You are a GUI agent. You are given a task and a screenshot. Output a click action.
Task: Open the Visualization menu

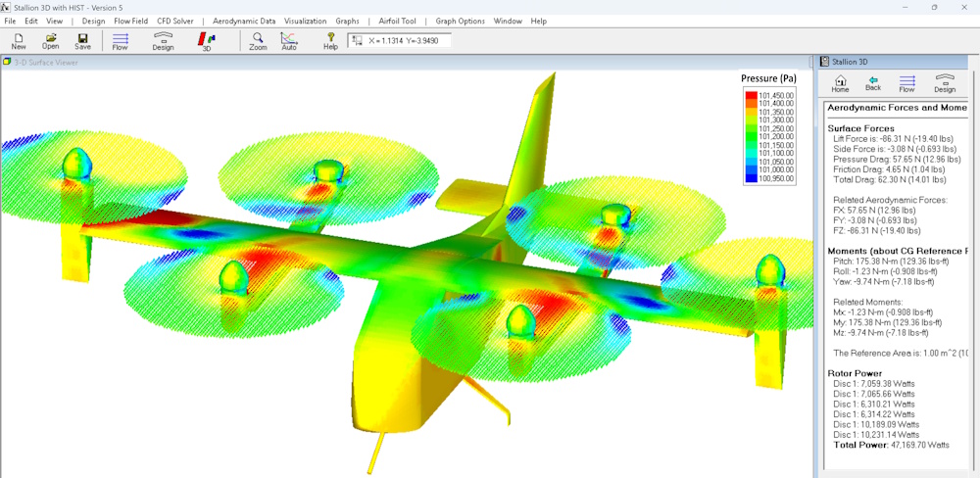pyautogui.click(x=306, y=21)
